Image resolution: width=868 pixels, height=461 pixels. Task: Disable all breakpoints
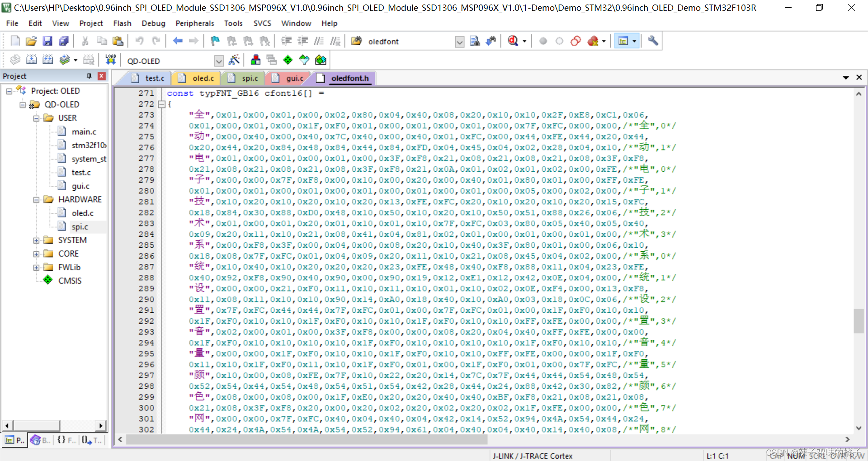coord(576,41)
